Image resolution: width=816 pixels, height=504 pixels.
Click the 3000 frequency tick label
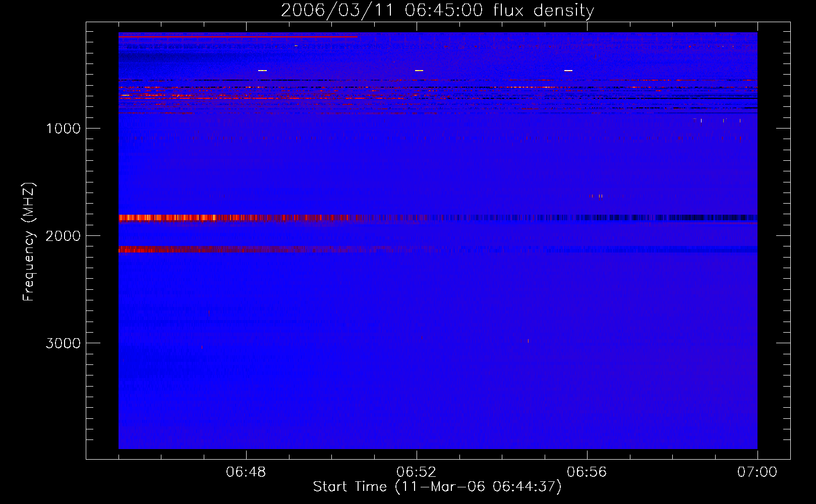63,343
